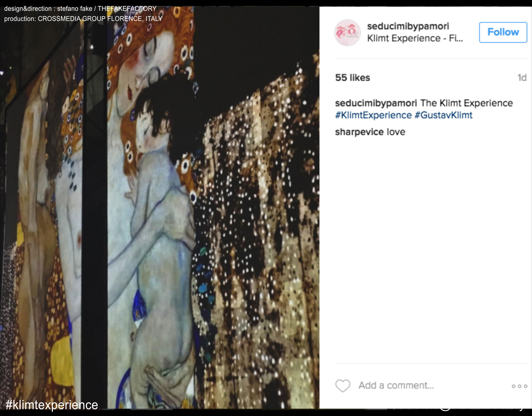The width and height of the screenshot is (532, 416).
Task: Open the #GustavKlimt hashtag
Action: [443, 115]
